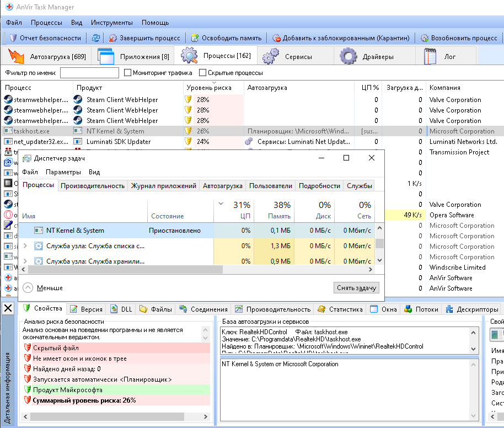Open the Вид menu in AnVir
Image resolution: width=504 pixels, height=428 pixels.
pyautogui.click(x=77, y=23)
